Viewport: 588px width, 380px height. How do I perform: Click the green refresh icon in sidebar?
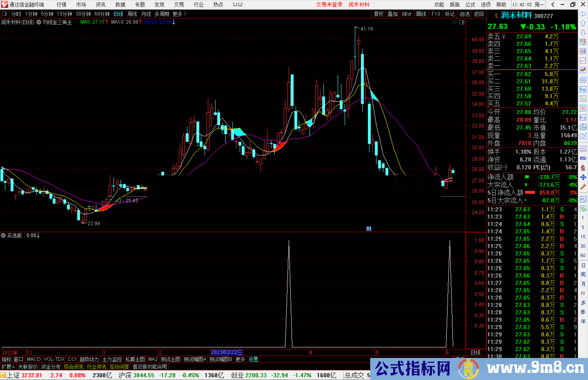(583, 209)
